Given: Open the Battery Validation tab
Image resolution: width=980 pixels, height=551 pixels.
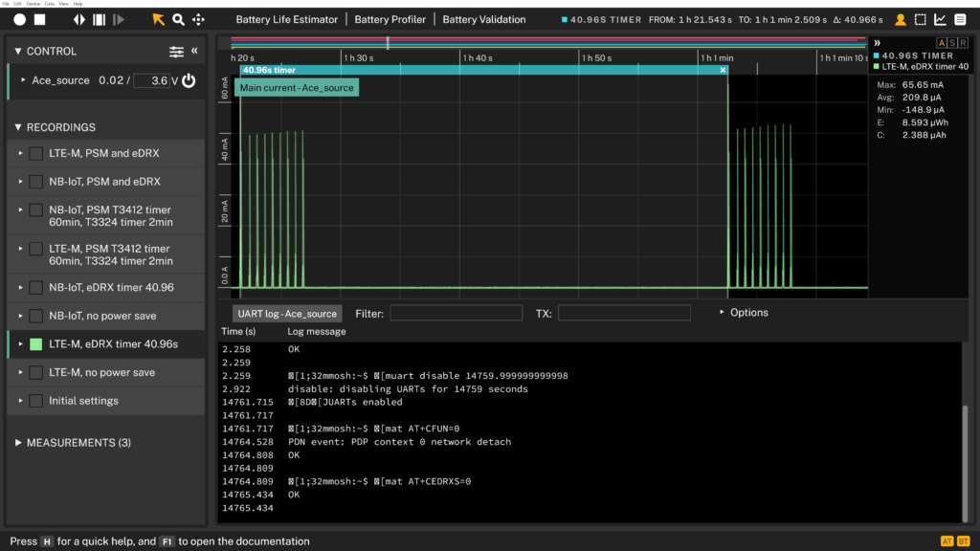Looking at the screenshot, I should [483, 19].
